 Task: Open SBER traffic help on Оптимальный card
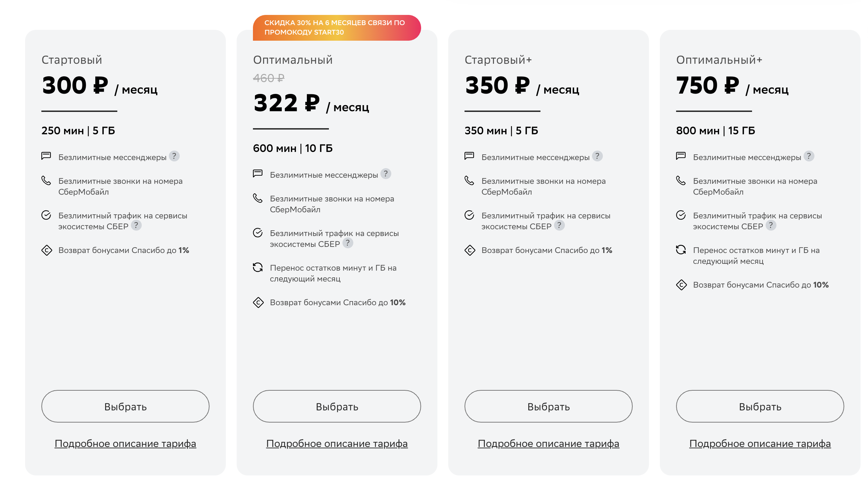click(348, 243)
